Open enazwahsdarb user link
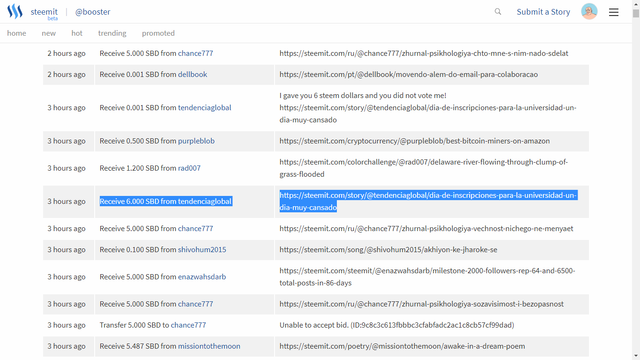 pyautogui.click(x=202, y=277)
